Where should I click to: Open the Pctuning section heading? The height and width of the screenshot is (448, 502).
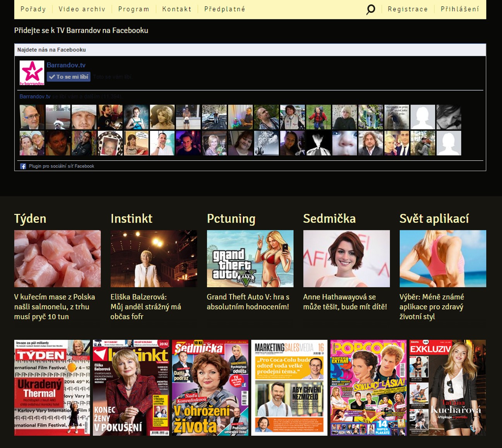[x=231, y=219]
